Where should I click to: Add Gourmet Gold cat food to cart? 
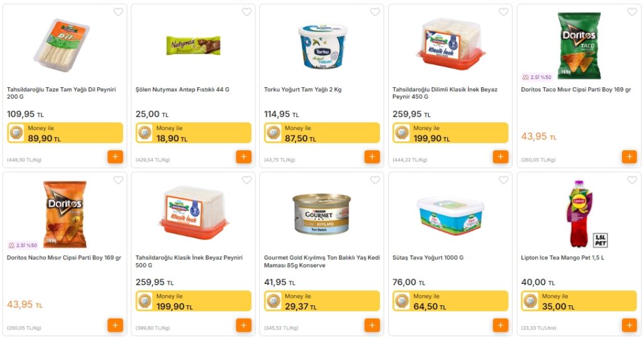point(372,325)
